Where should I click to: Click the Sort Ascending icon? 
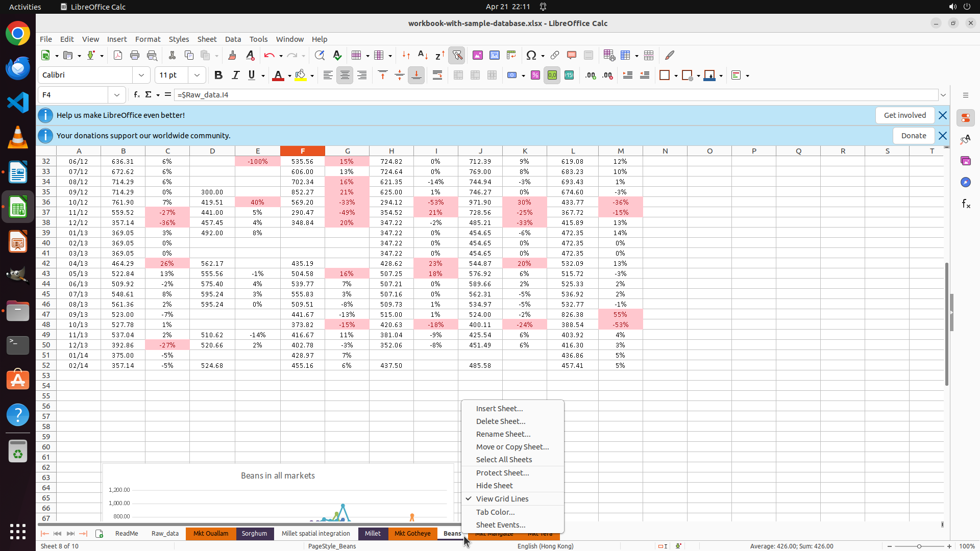[423, 56]
